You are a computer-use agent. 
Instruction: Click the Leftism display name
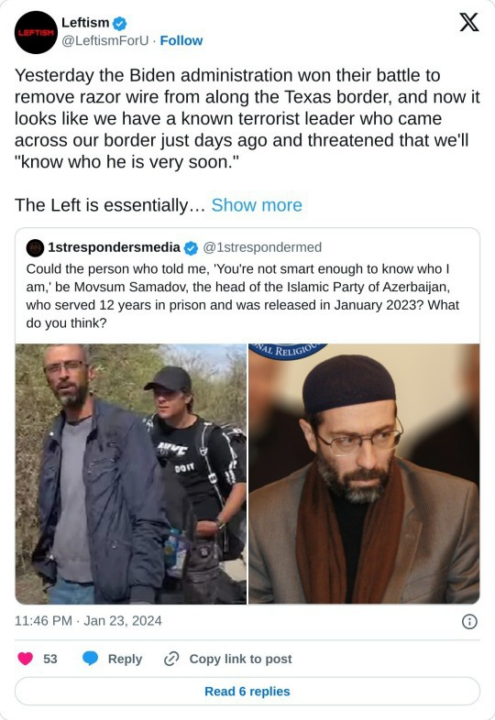pyautogui.click(x=85, y=22)
